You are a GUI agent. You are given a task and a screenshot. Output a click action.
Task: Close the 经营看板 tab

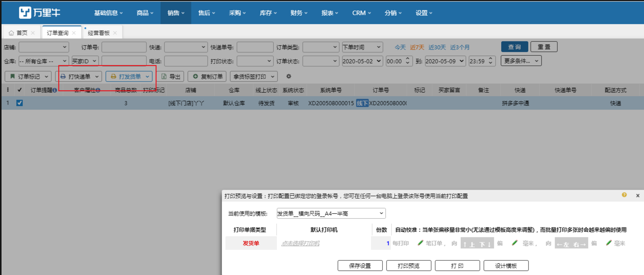(x=115, y=33)
